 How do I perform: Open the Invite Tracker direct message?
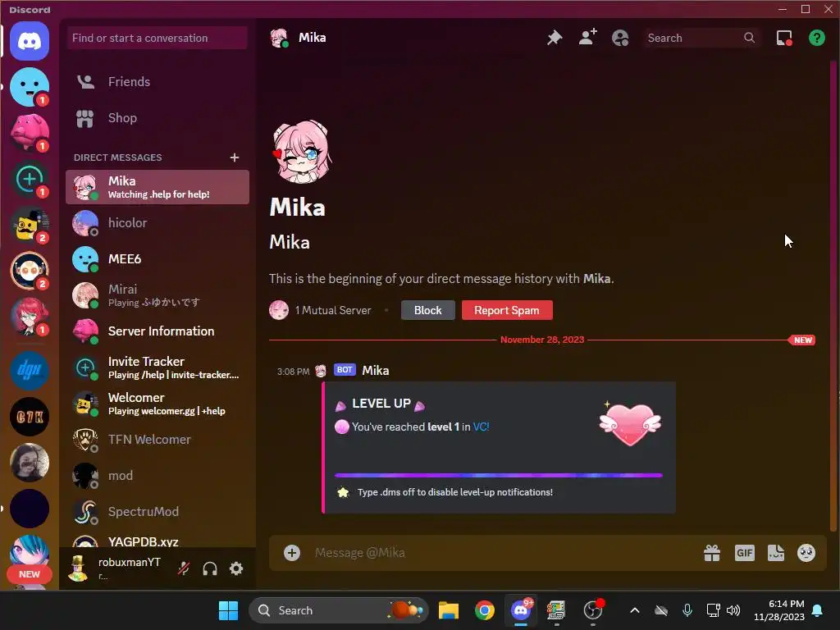tap(157, 367)
